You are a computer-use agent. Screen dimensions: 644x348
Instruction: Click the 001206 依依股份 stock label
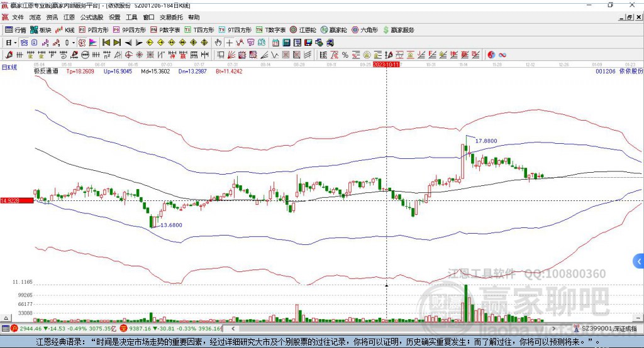[x=619, y=72]
